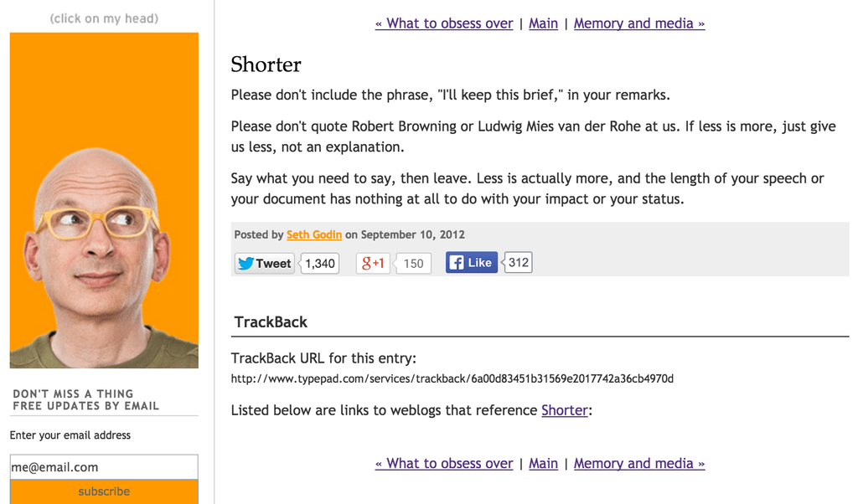Click the Twitter Tweet button
Viewport: 858px width, 504px height.
pyautogui.click(x=265, y=264)
